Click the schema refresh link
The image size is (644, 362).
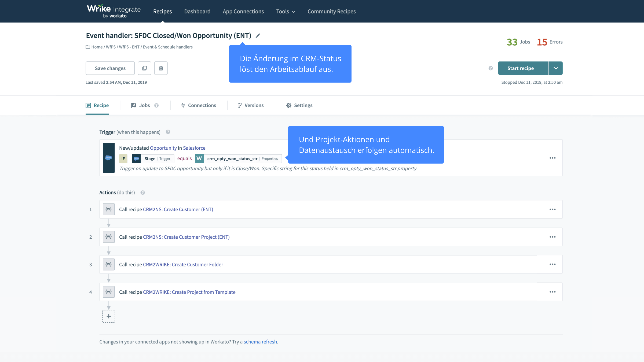tap(260, 342)
